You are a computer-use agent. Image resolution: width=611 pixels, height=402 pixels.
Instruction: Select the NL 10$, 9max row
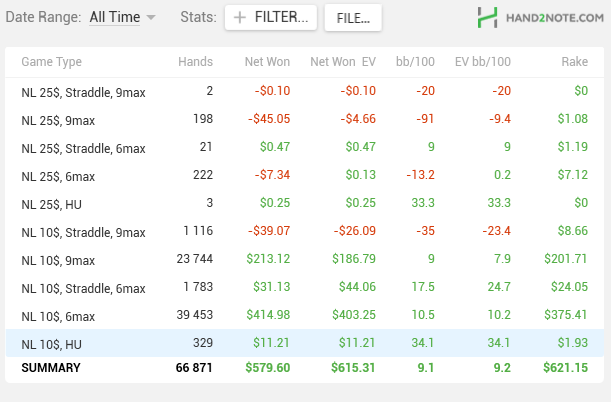point(305,260)
